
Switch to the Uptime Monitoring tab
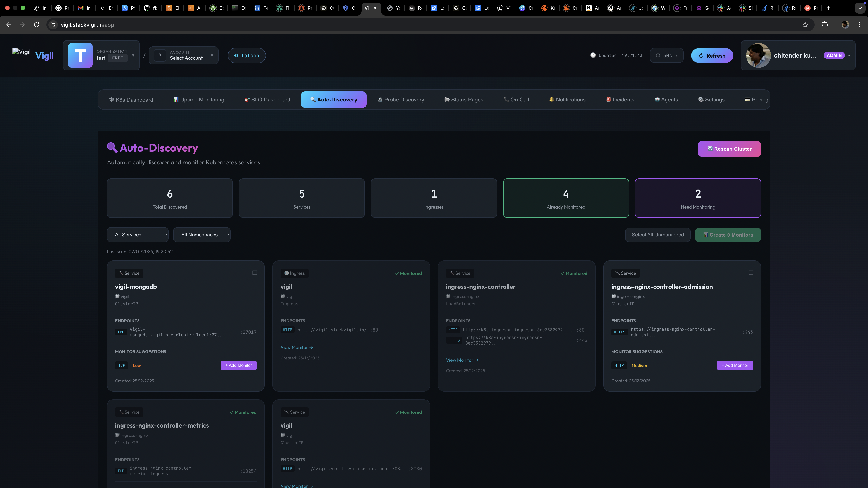point(199,100)
